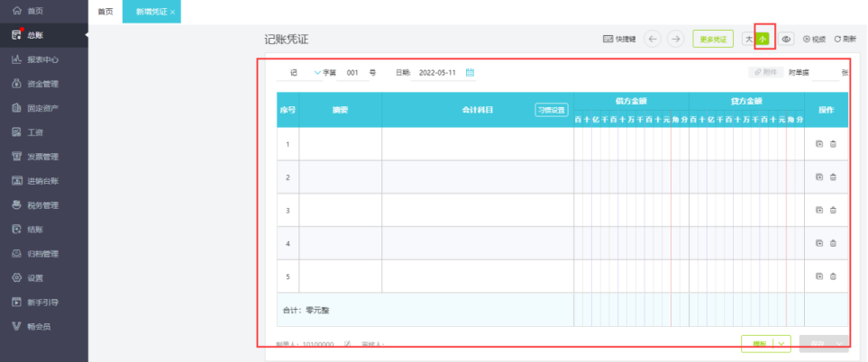The image size is (868, 362).
Task: Click row 1 借方金额 cell
Action: 632,144
